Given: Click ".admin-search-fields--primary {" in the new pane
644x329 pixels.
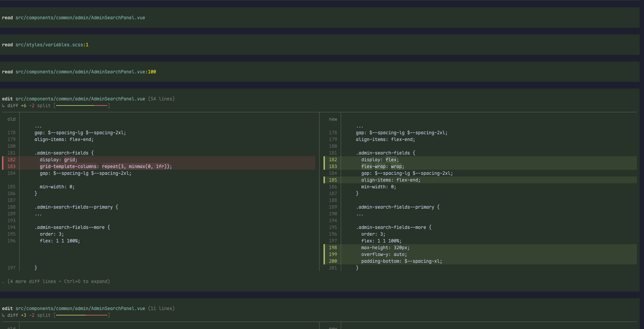Looking at the screenshot, I should (x=398, y=207).
